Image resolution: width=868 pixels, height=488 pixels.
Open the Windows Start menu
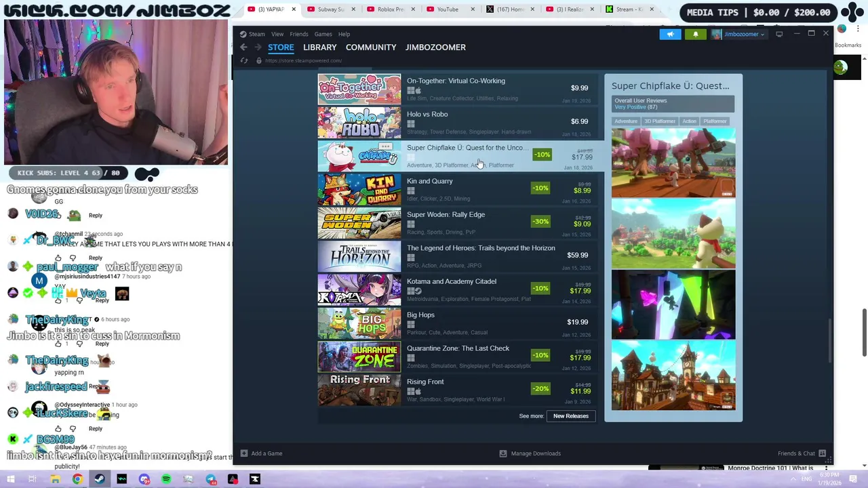[x=11, y=479]
